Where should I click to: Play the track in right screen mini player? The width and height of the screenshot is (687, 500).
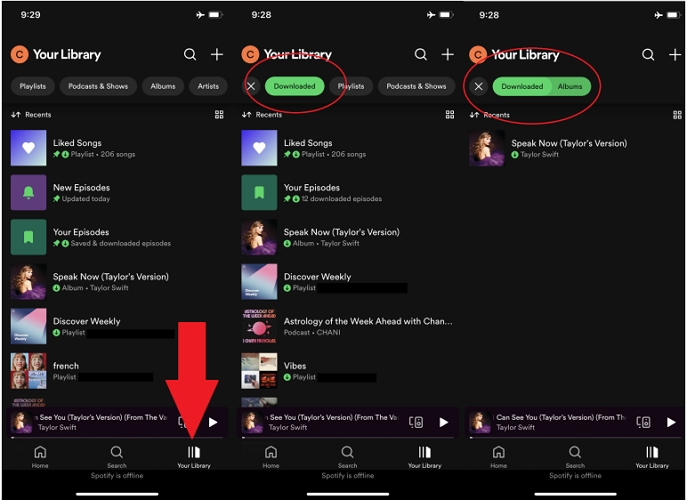(x=671, y=422)
